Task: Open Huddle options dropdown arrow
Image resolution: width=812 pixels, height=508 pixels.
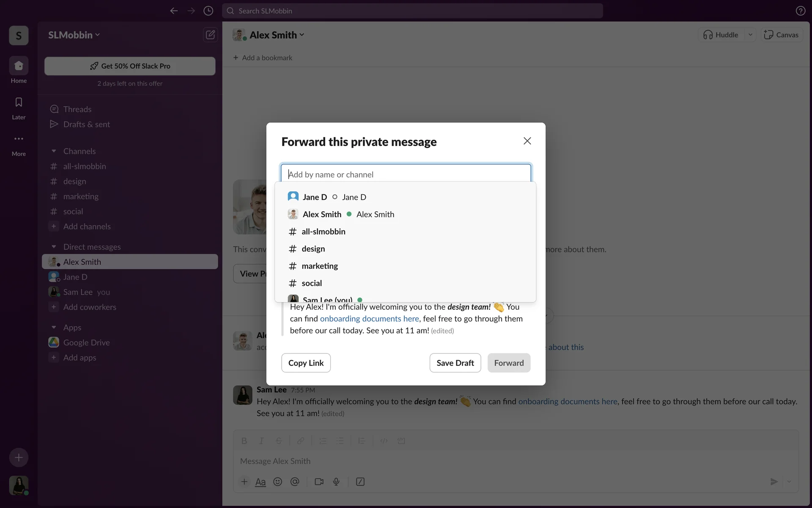Action: tap(750, 35)
